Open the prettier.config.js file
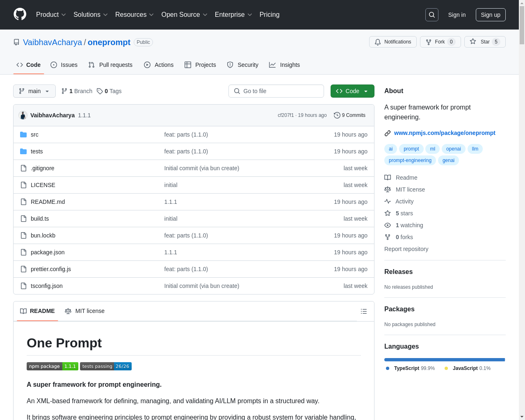 point(51,269)
